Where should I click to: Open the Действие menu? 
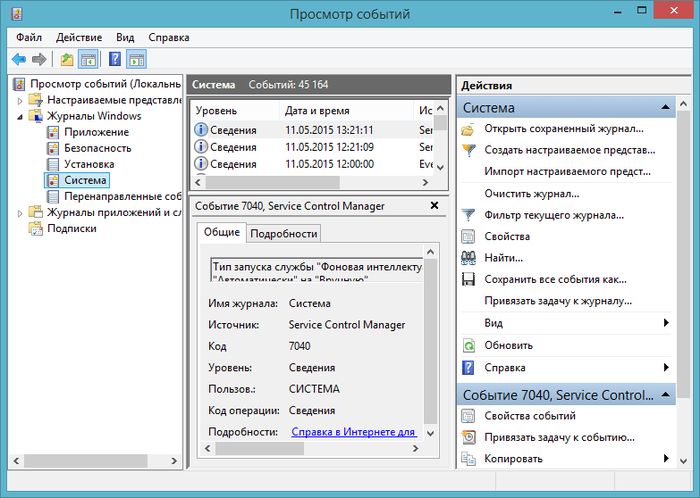(x=77, y=37)
